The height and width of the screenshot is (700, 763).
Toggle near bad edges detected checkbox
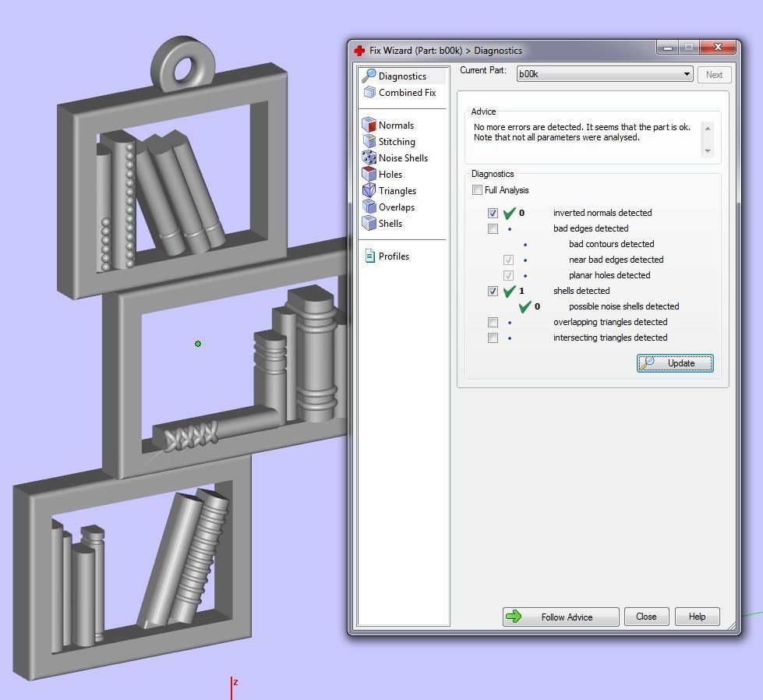click(x=508, y=260)
